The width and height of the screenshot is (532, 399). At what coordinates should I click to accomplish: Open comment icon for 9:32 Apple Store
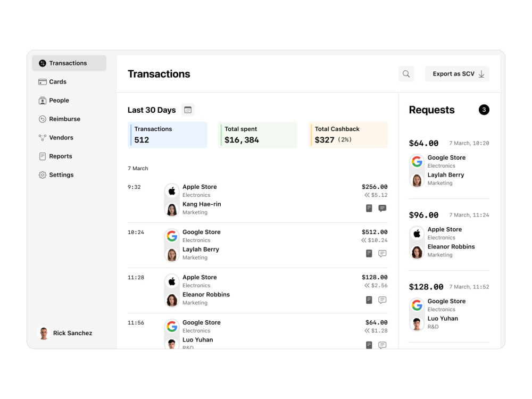[x=383, y=208]
